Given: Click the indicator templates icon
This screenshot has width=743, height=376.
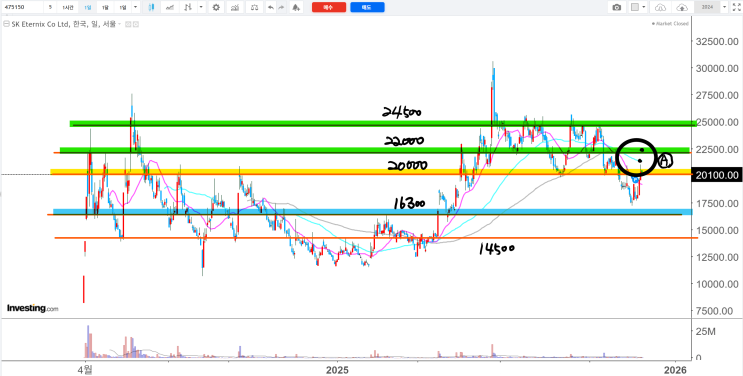Looking at the screenshot, I should (x=189, y=7).
